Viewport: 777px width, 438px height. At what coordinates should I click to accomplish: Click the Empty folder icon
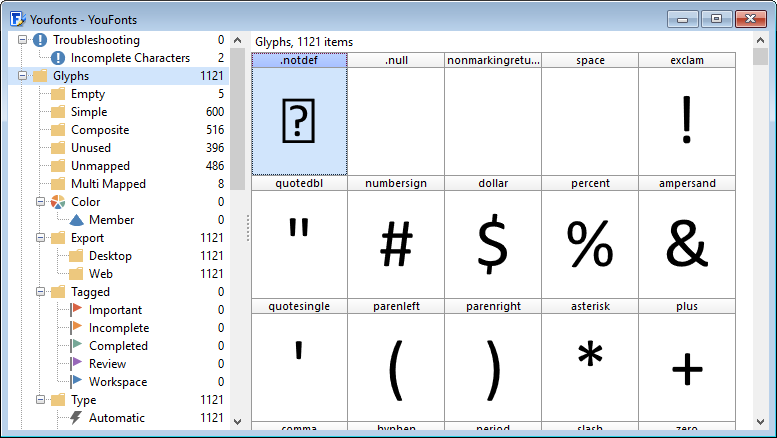[58, 94]
